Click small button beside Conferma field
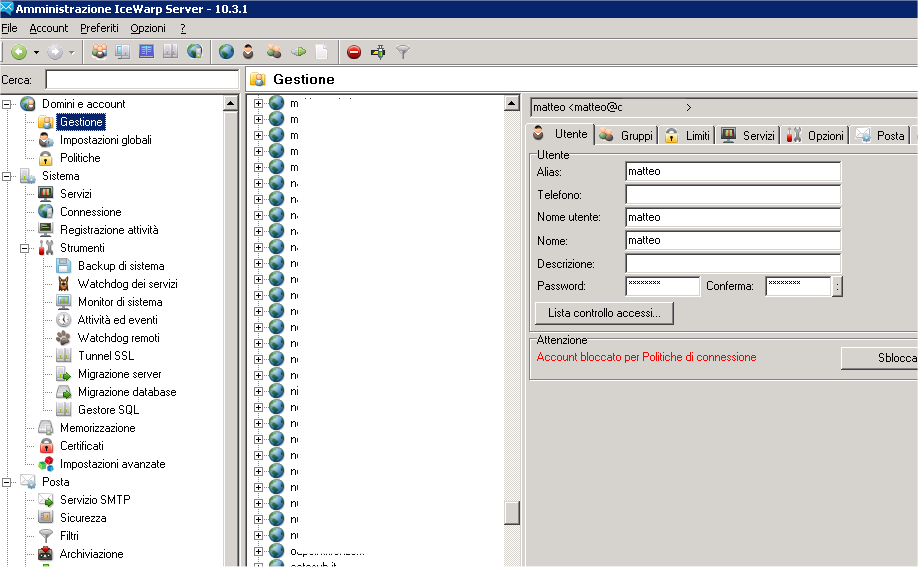Screen dimensions: 918x567 [838, 286]
